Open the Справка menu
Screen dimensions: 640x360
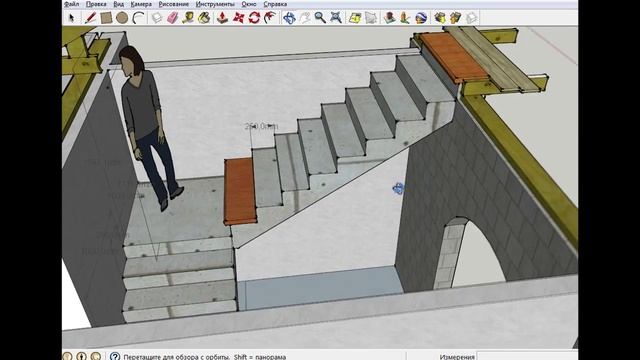(x=275, y=4)
